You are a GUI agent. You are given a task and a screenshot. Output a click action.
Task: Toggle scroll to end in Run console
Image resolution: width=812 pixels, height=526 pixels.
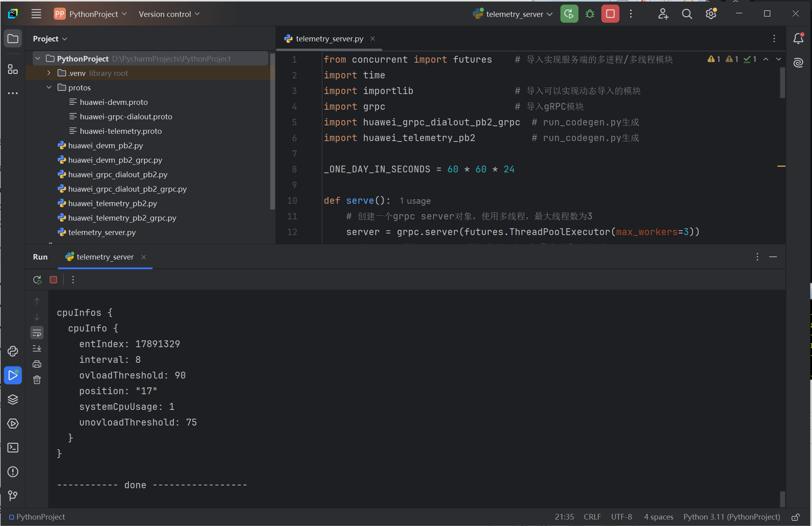point(37,348)
